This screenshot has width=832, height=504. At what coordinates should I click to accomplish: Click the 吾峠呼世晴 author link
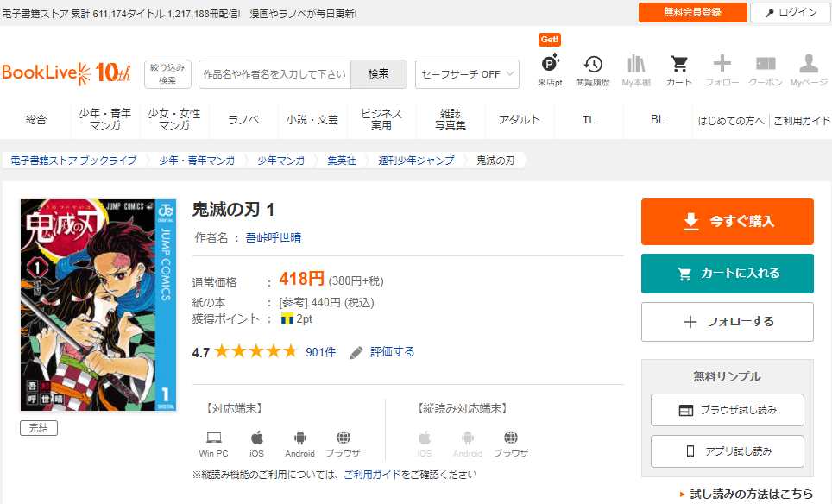pyautogui.click(x=274, y=237)
